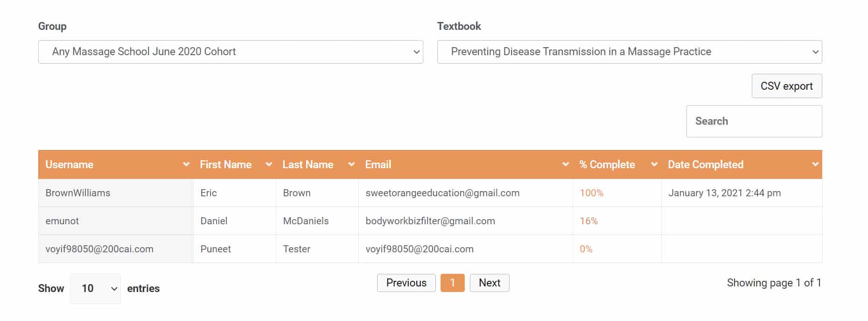Change the Show entries count dropdown
The image size is (868, 321).
(95, 288)
